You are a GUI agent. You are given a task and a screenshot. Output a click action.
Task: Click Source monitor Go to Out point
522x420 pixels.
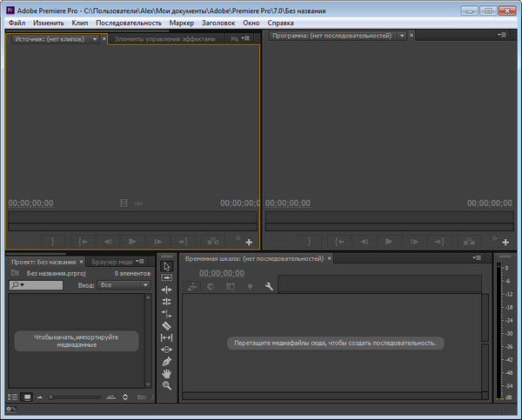coord(183,241)
